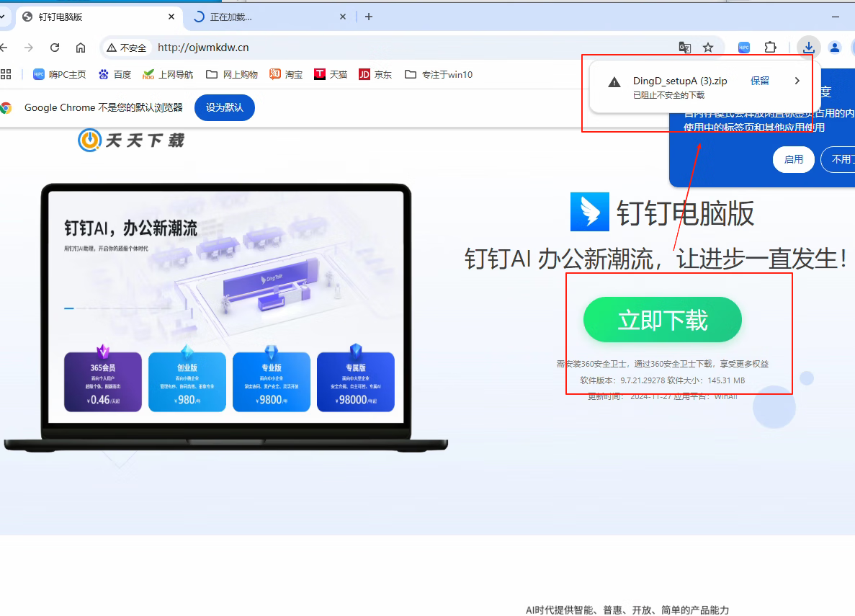
Task: Click the 天天下载 site logo
Action: (x=131, y=140)
